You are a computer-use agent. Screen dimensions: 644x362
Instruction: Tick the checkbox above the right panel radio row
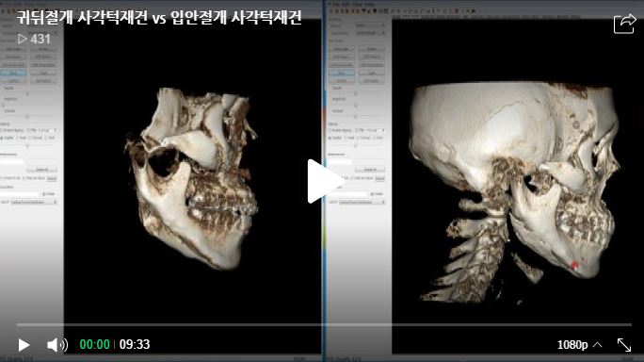pyautogui.click(x=330, y=130)
